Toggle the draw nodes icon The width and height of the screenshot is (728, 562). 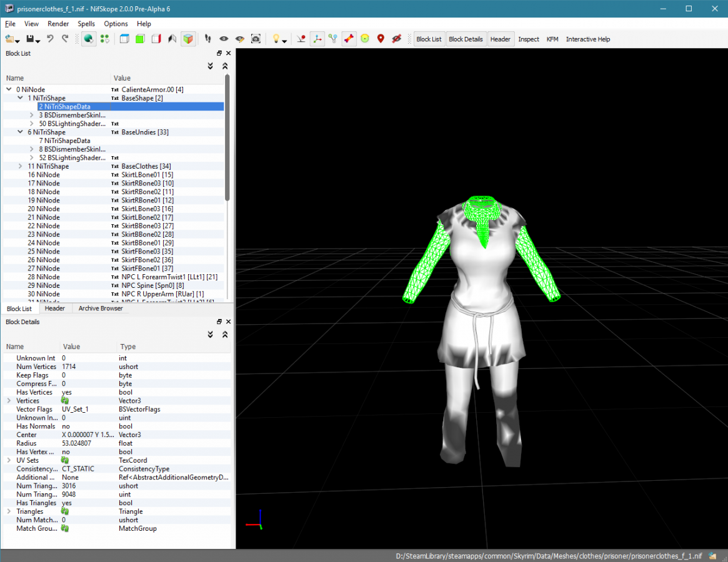pyautogui.click(x=333, y=39)
